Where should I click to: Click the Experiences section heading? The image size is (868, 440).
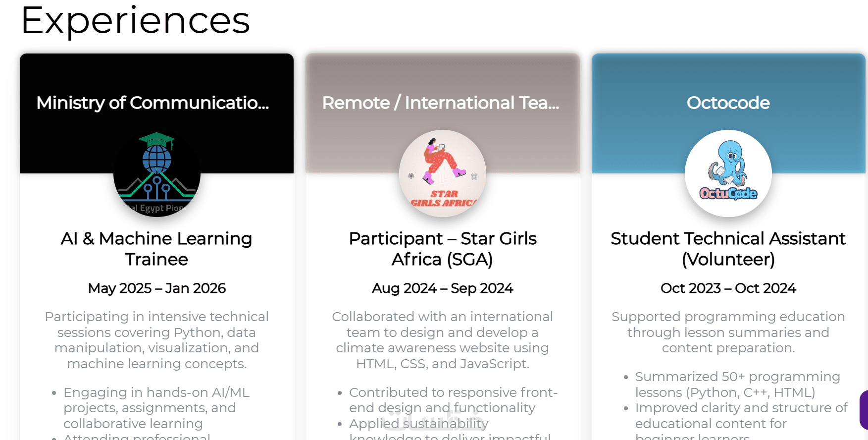[x=135, y=21]
